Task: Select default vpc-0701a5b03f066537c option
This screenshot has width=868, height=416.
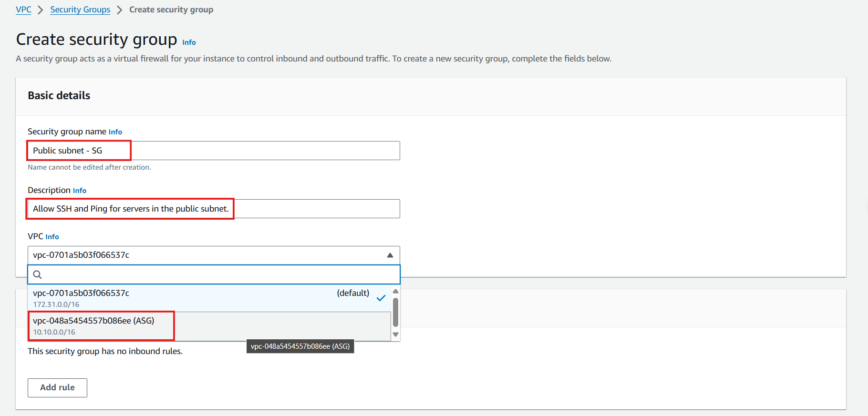Action: [x=209, y=298]
